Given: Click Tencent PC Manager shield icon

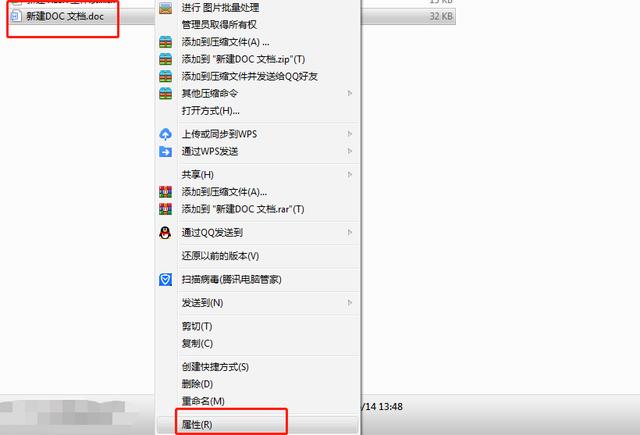Looking at the screenshot, I should pyautogui.click(x=165, y=280).
